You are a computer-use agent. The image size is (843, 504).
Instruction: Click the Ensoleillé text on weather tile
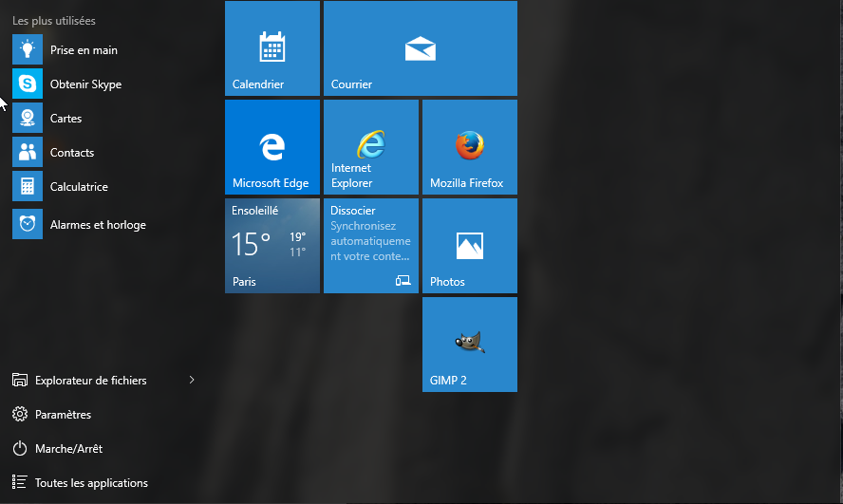(254, 211)
